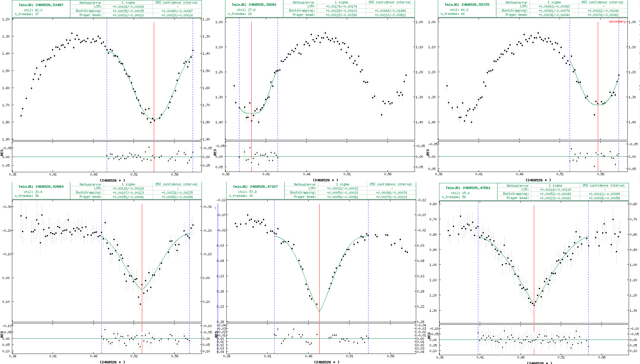This screenshot has height=364, width=640.
Task: Select the TminJD 2460526.55725 title
Action: click(x=467, y=5)
